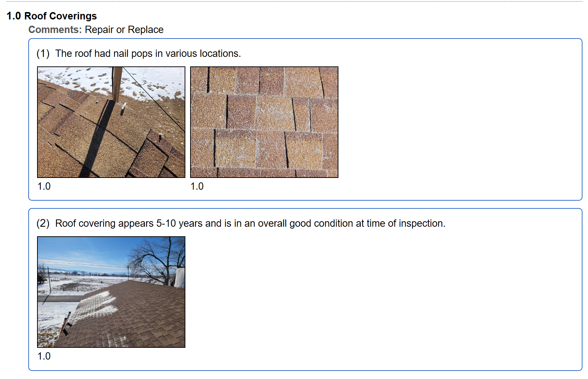Click the '(1)' item number

coord(43,54)
